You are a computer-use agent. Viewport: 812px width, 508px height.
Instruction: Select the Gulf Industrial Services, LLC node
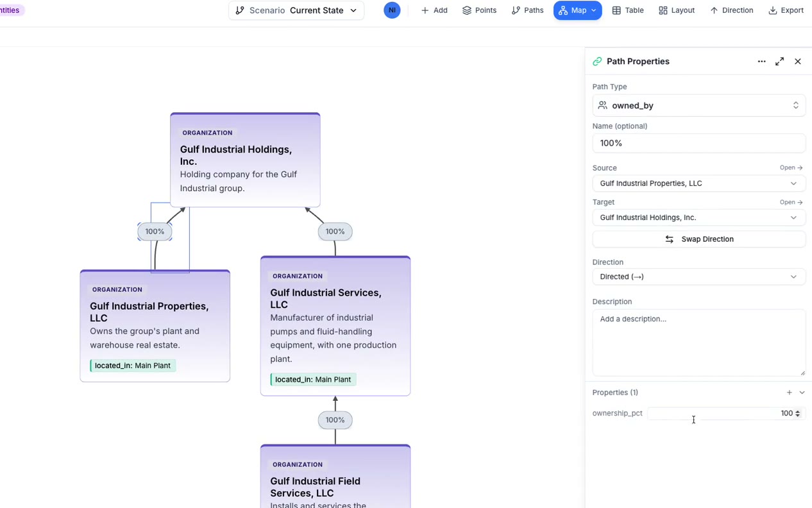point(335,326)
